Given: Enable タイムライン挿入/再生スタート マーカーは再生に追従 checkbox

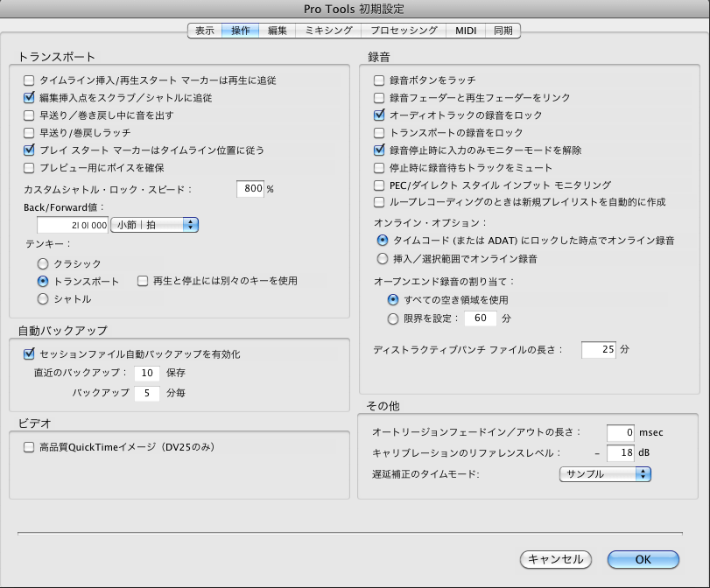Looking at the screenshot, I should (x=29, y=80).
